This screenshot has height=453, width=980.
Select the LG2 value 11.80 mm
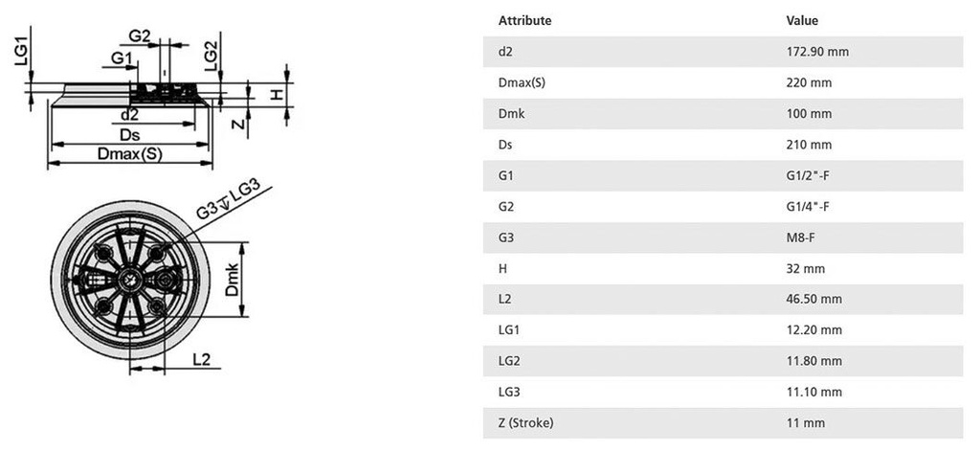click(813, 361)
